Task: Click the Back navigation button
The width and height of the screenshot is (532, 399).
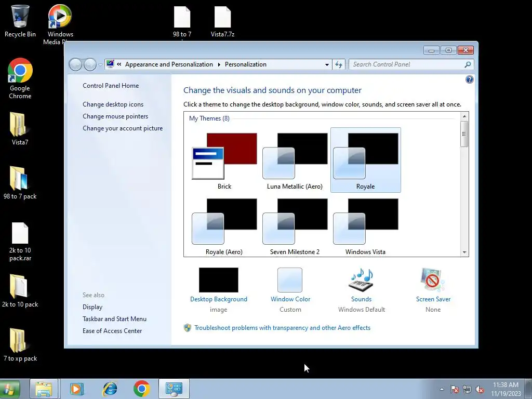Action: 76,64
